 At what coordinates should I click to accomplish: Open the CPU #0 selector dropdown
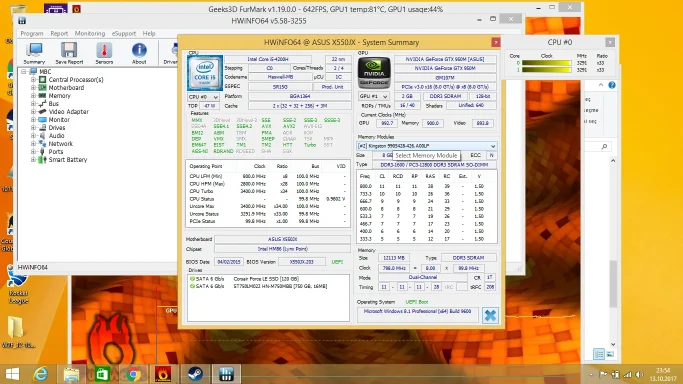click(x=203, y=97)
